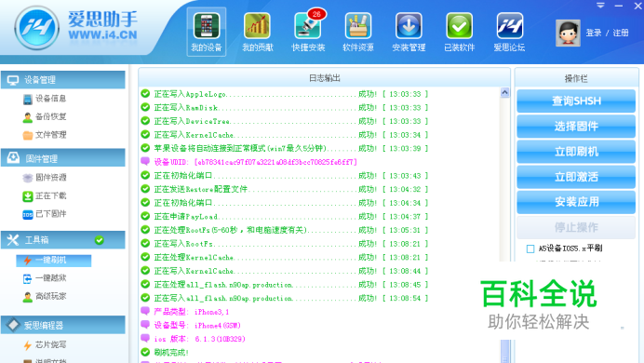Click the 固件管理 download tray icon

pos(13,157)
